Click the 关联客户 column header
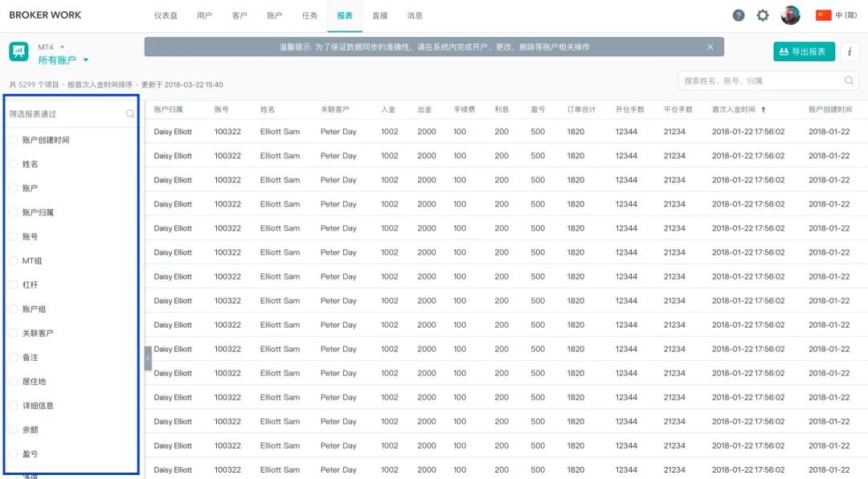This screenshot has width=868, height=479. coord(335,109)
